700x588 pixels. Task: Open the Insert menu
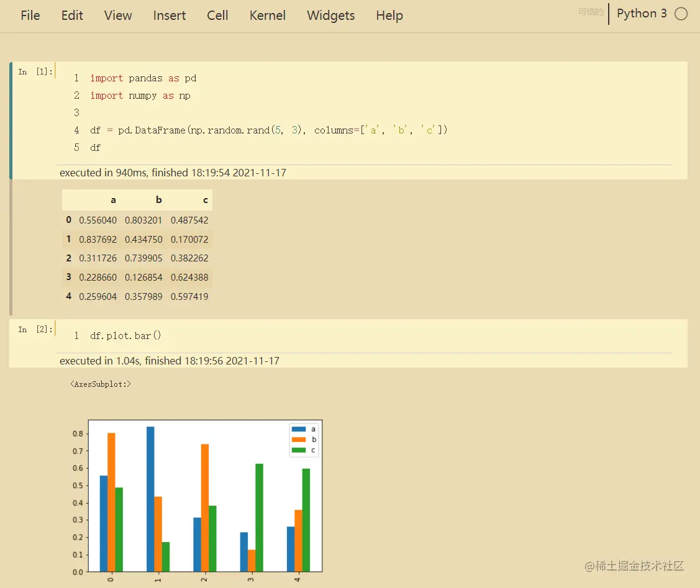click(169, 16)
